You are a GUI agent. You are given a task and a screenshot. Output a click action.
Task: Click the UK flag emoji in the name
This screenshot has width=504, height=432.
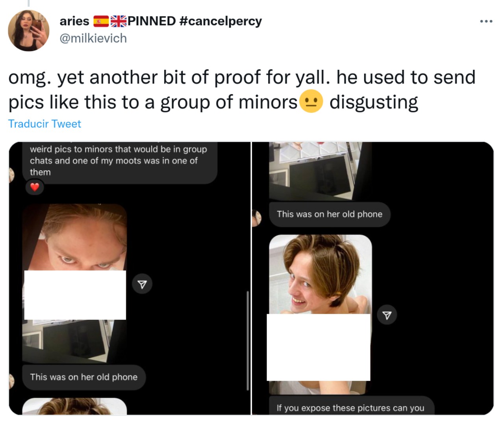118,21
